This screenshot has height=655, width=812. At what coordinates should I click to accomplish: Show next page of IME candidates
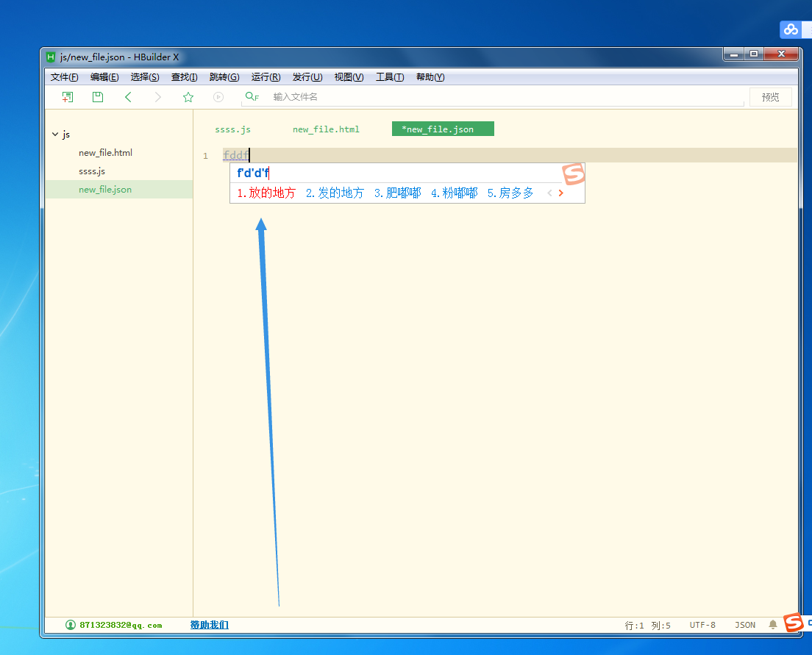tap(561, 193)
